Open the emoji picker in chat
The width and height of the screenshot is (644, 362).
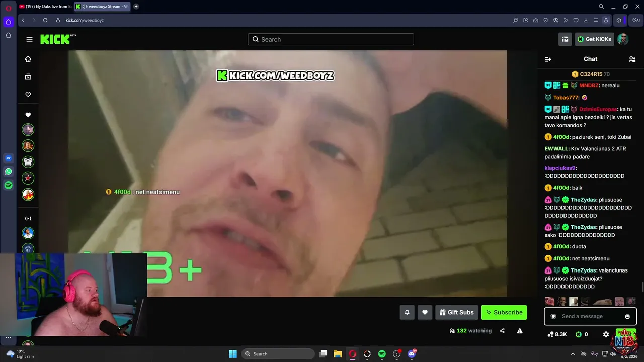(x=627, y=316)
